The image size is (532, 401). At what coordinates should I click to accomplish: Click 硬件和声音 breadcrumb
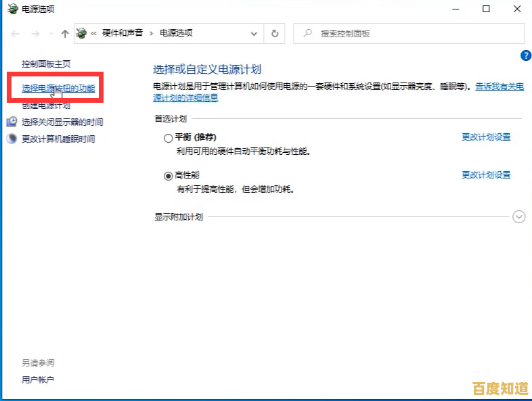tap(123, 33)
